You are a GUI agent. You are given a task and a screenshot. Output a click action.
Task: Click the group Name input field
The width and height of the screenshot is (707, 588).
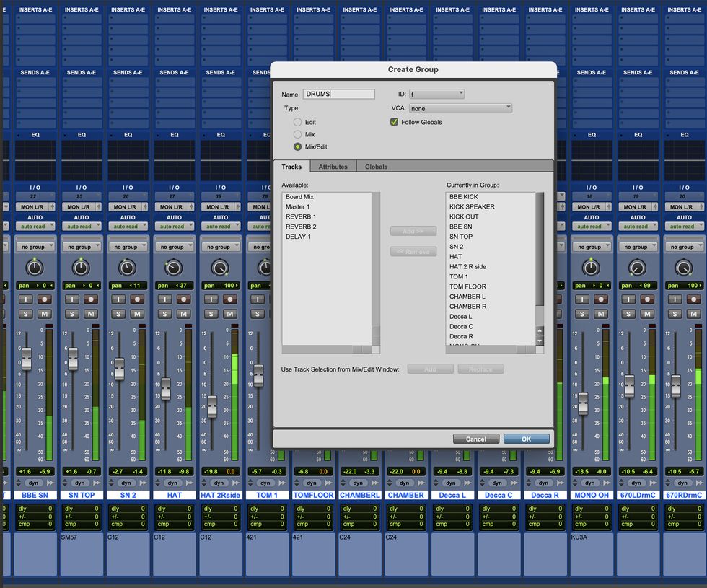tap(338, 94)
